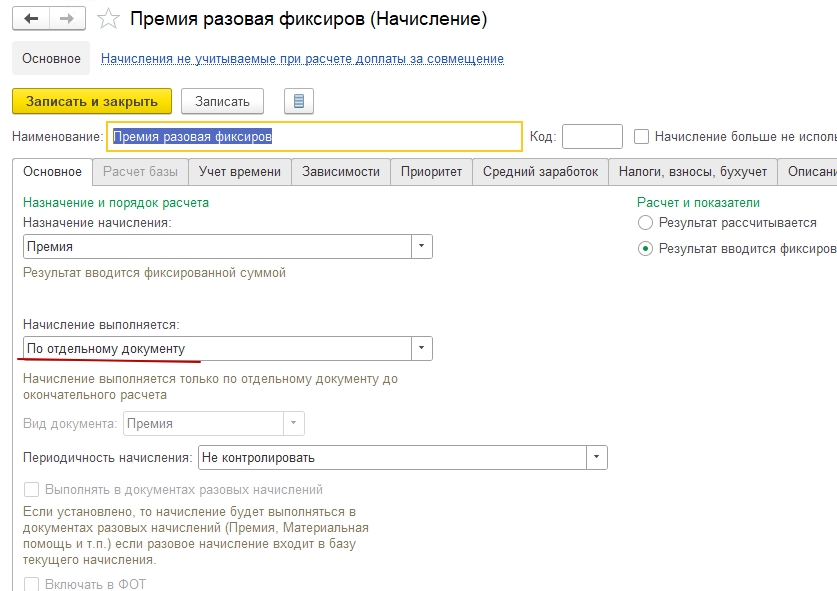This screenshot has width=837, height=591.
Task: Open the Периодичность начисления dropdown
Action: coord(596,457)
